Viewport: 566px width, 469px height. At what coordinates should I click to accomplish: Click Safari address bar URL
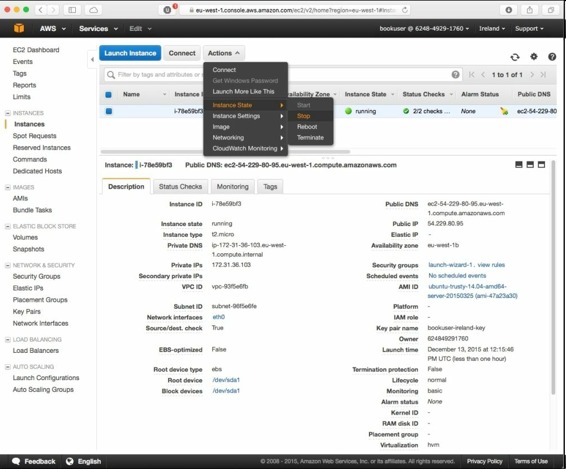pos(294,10)
